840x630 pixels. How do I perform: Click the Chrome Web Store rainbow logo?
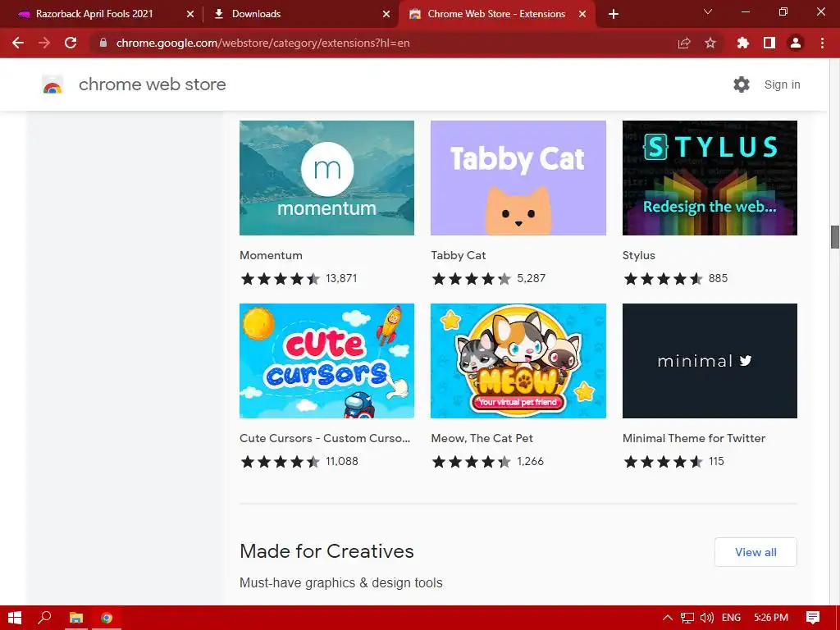[x=52, y=84]
